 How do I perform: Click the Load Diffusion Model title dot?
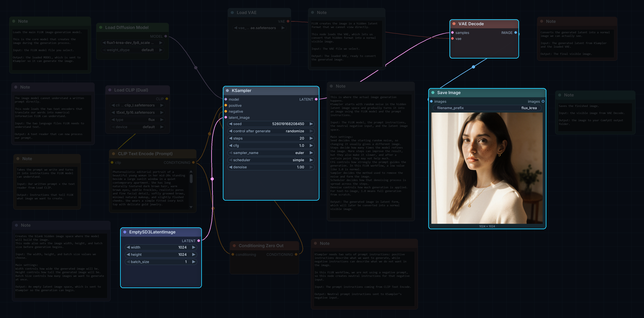[101, 28]
